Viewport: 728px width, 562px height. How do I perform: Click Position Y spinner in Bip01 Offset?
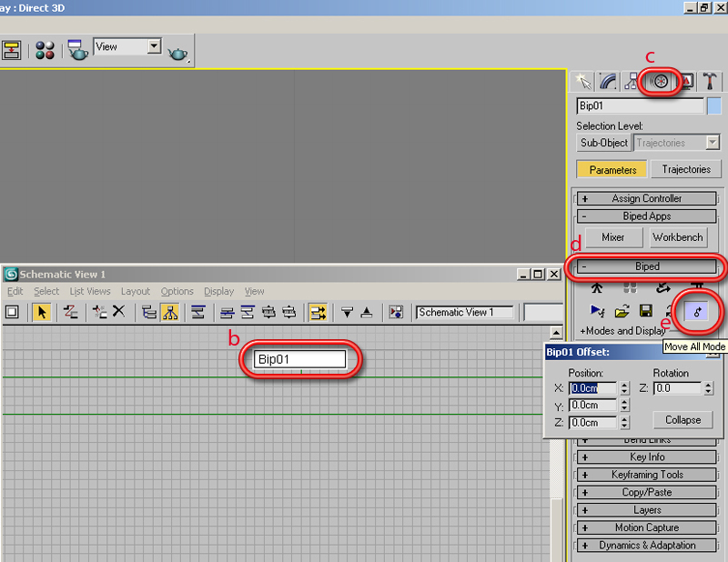[x=624, y=406]
